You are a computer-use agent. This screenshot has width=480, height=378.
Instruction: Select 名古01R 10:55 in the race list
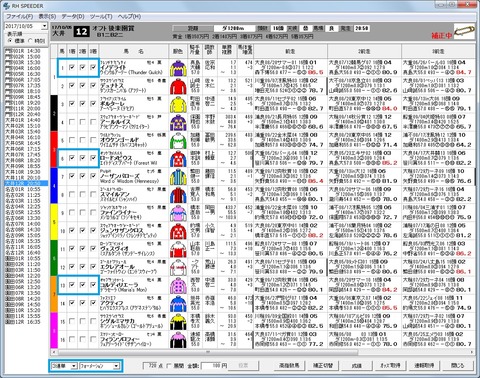[23, 189]
